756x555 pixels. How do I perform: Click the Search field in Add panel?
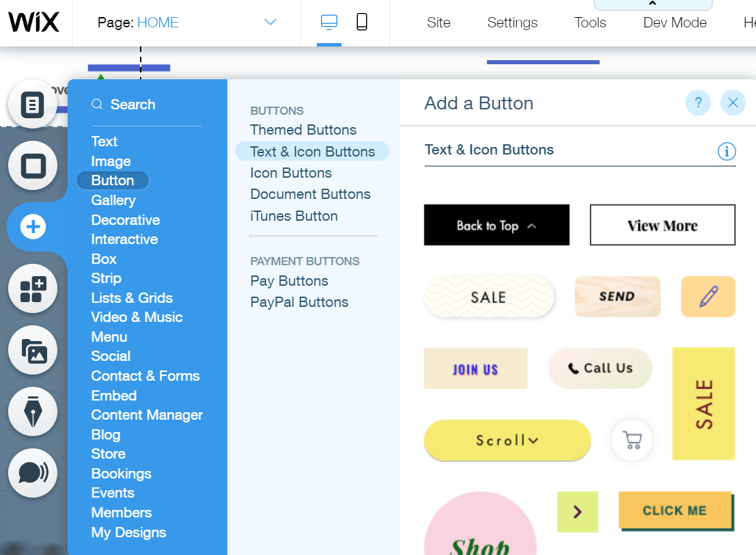click(x=147, y=105)
